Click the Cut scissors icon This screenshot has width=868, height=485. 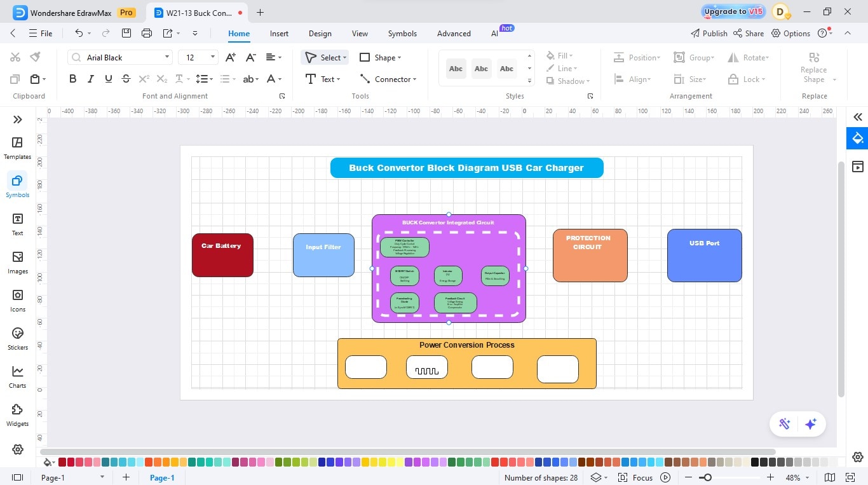(x=15, y=57)
